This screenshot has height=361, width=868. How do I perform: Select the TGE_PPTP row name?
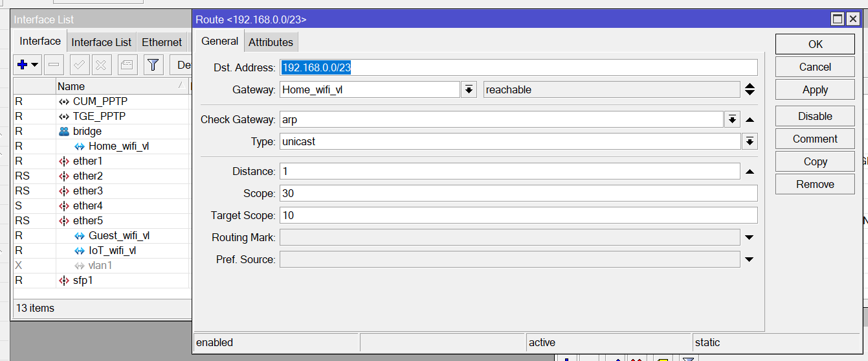tap(99, 116)
